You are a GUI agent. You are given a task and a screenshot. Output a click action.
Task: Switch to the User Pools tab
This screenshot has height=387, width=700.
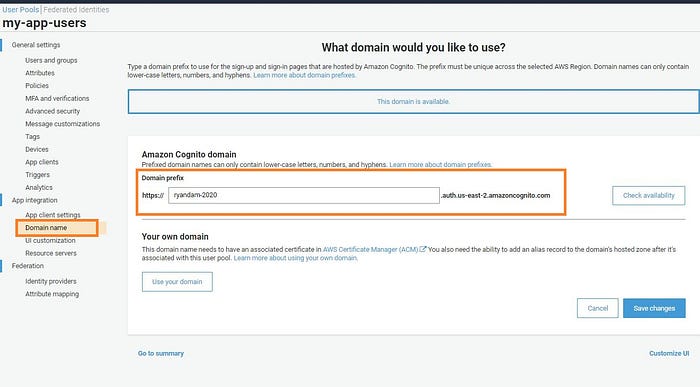[x=21, y=9]
